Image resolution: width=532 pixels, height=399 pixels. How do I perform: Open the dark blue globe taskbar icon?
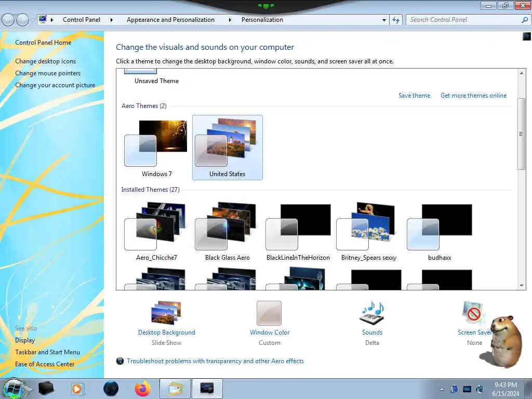[111, 389]
